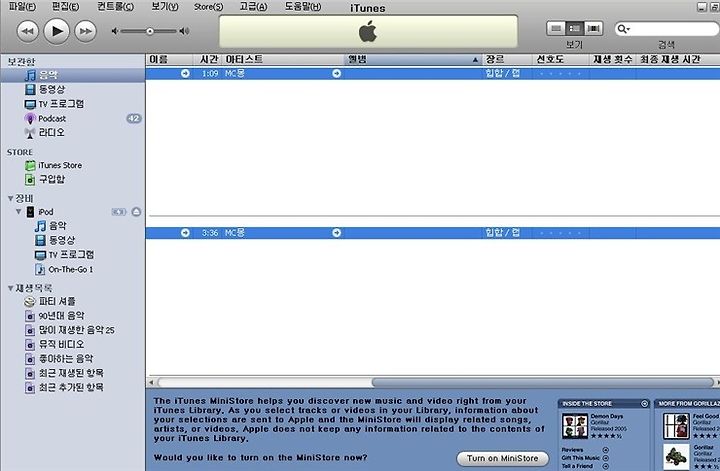Sort by the 장르 column header
720x471 pixels.
(x=507, y=60)
